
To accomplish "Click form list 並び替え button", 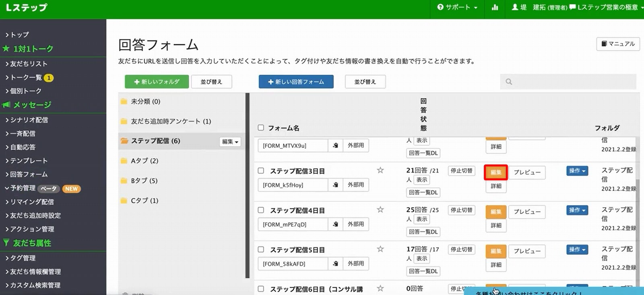I will point(365,82).
